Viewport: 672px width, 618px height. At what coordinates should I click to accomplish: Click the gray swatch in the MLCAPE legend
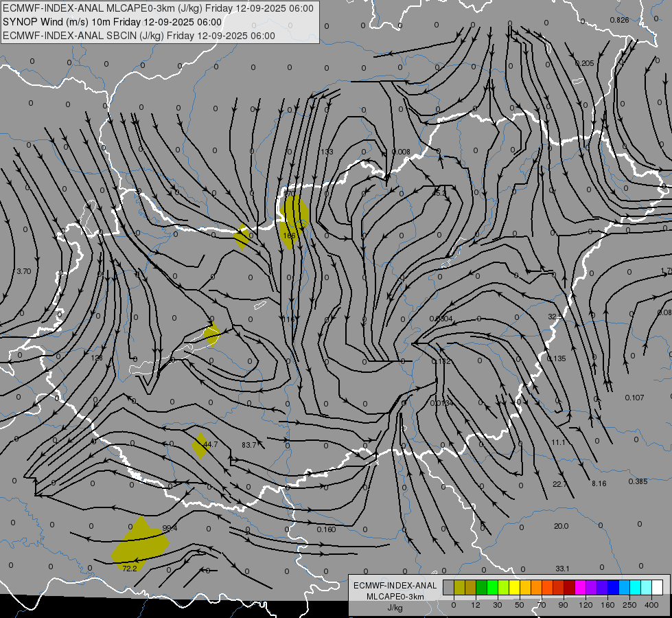point(449,588)
